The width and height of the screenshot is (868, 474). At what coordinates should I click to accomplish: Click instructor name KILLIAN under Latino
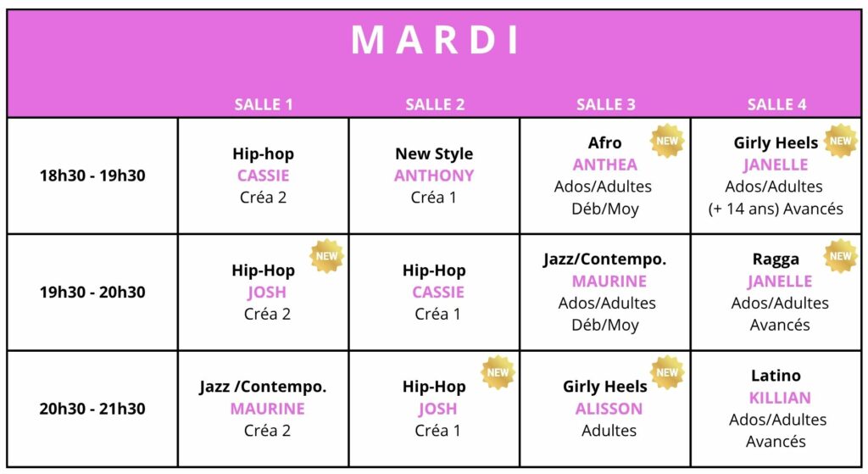(x=780, y=398)
